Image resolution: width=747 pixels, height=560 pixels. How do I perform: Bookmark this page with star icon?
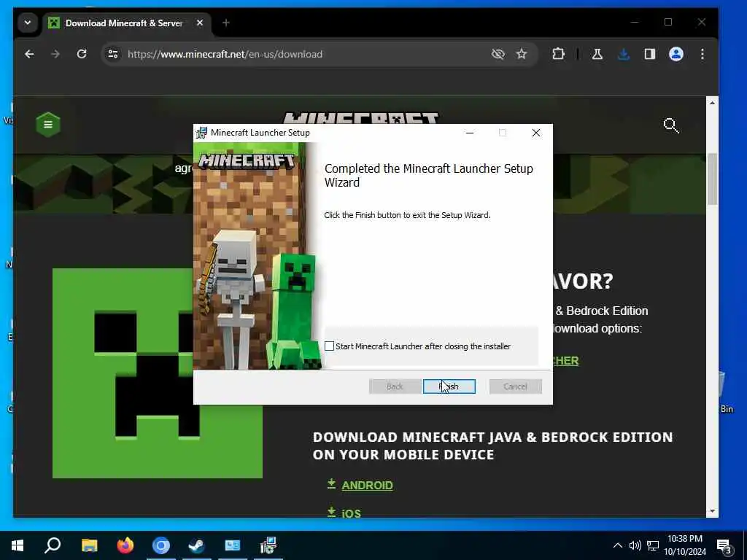click(x=522, y=54)
